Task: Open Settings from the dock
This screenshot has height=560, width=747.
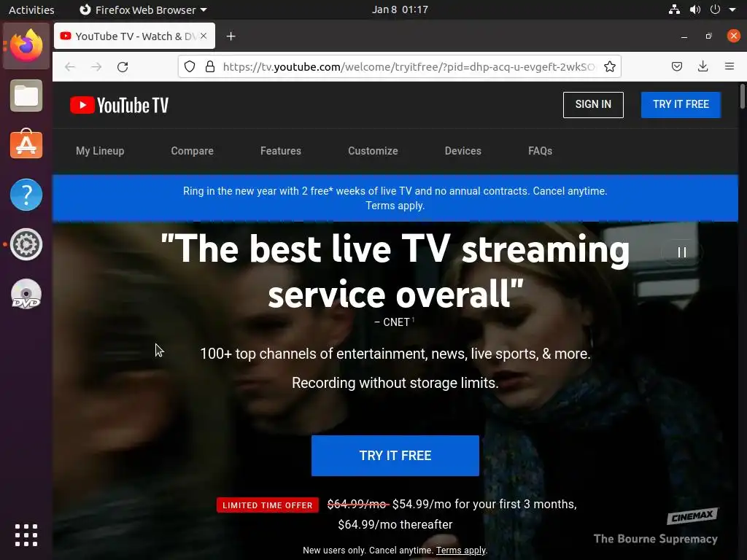Action: [x=26, y=244]
